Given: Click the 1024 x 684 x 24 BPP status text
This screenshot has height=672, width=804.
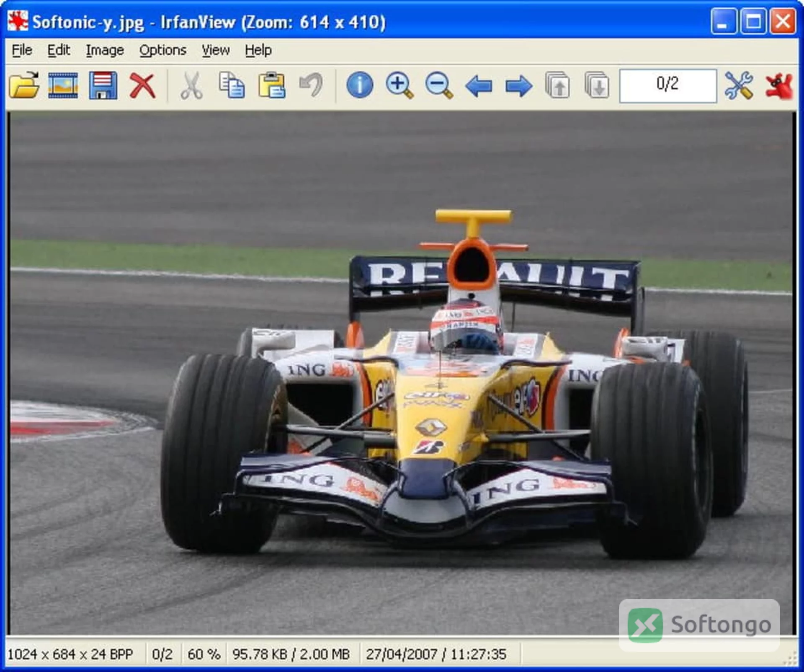Looking at the screenshot, I should [70, 654].
